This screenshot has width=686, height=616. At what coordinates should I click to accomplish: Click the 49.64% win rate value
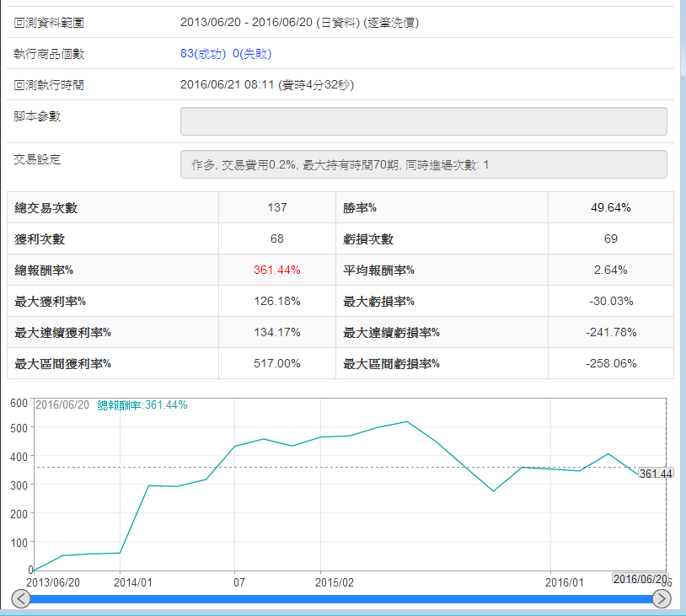coord(610,207)
